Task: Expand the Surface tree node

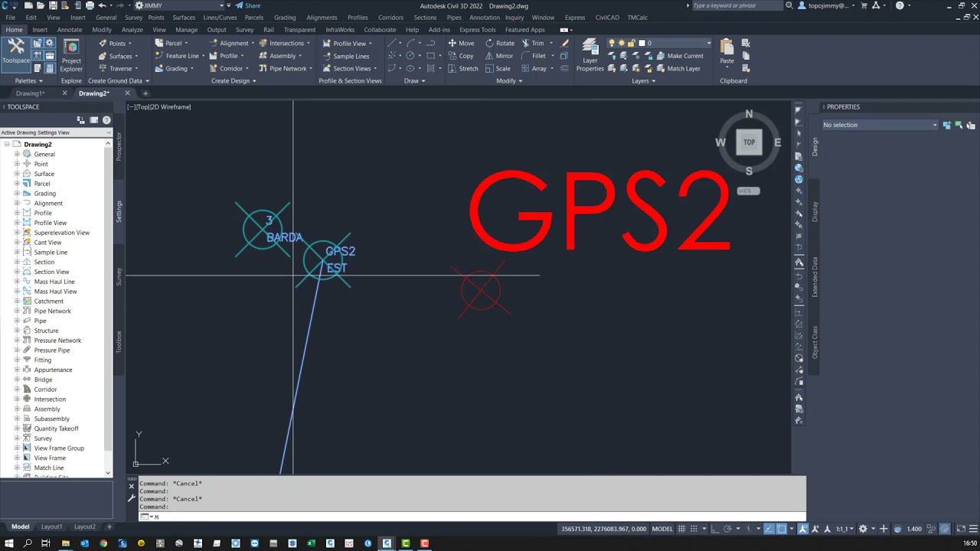Action: tap(17, 174)
